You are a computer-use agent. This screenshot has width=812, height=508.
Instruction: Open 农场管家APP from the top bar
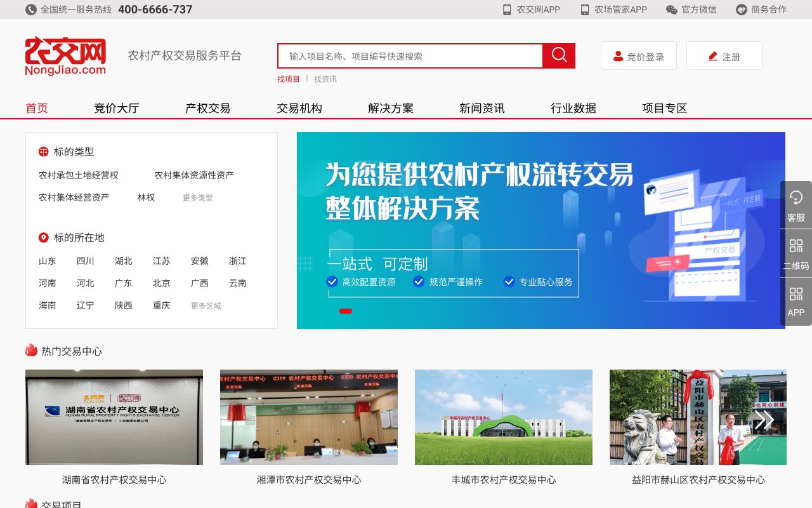[612, 10]
